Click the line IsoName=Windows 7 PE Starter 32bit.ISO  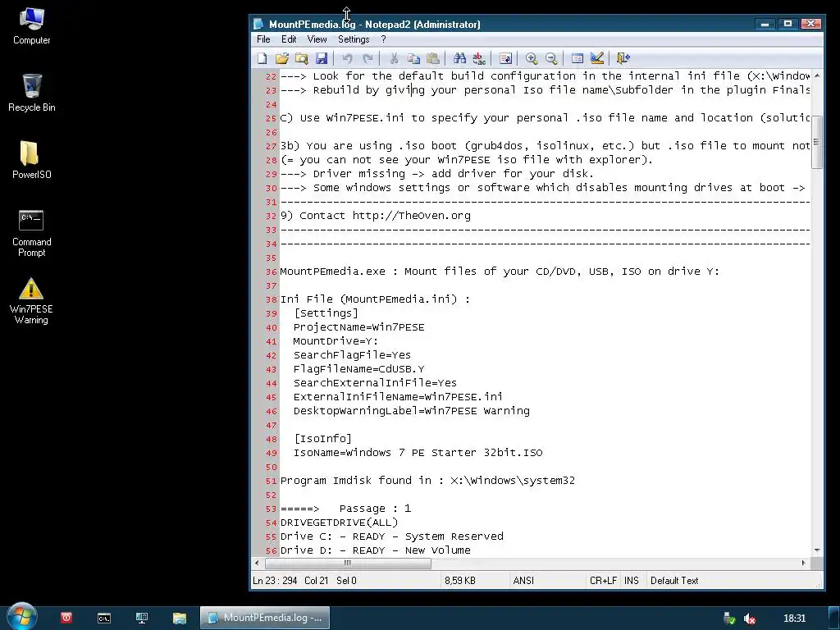pos(418,452)
